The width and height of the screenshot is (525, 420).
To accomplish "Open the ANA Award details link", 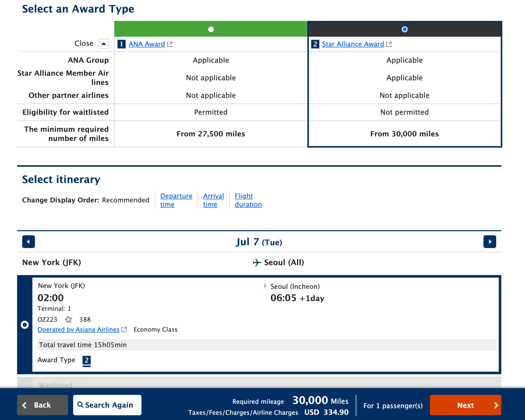I will tap(147, 44).
